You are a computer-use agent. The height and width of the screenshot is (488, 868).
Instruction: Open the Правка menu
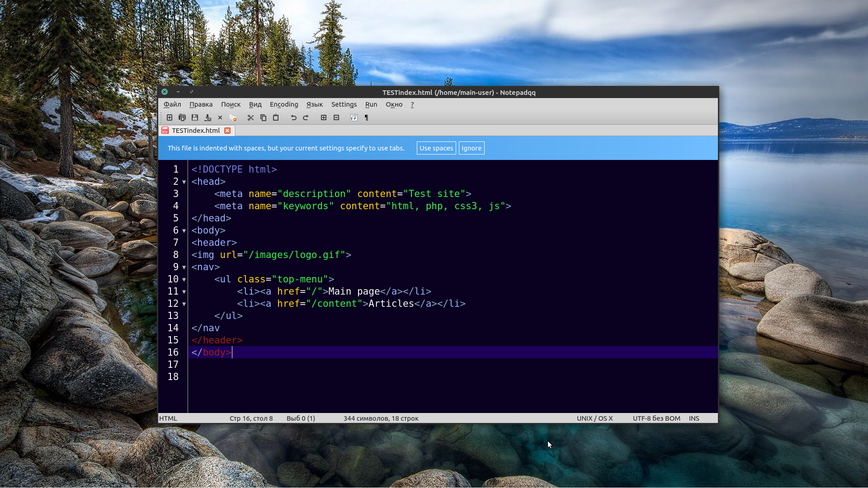(x=201, y=104)
